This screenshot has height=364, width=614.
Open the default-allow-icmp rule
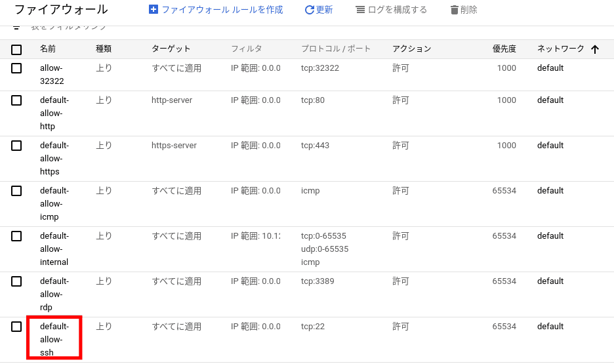(x=54, y=203)
